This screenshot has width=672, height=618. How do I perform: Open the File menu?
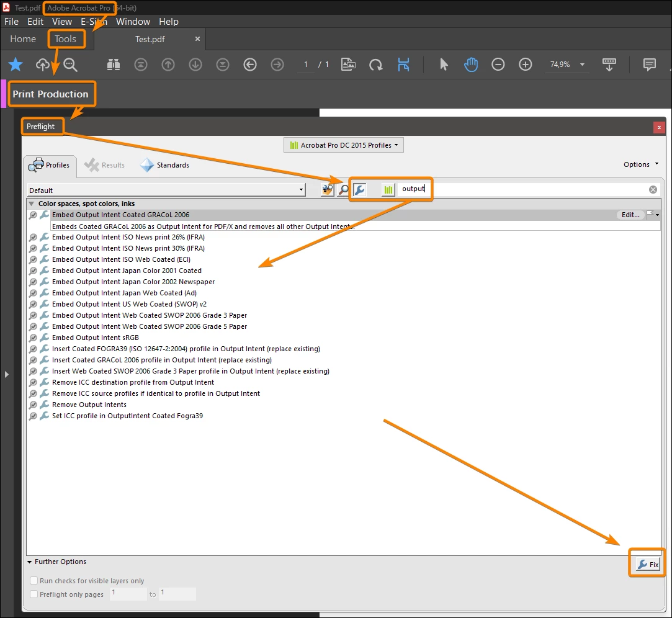pyautogui.click(x=12, y=22)
